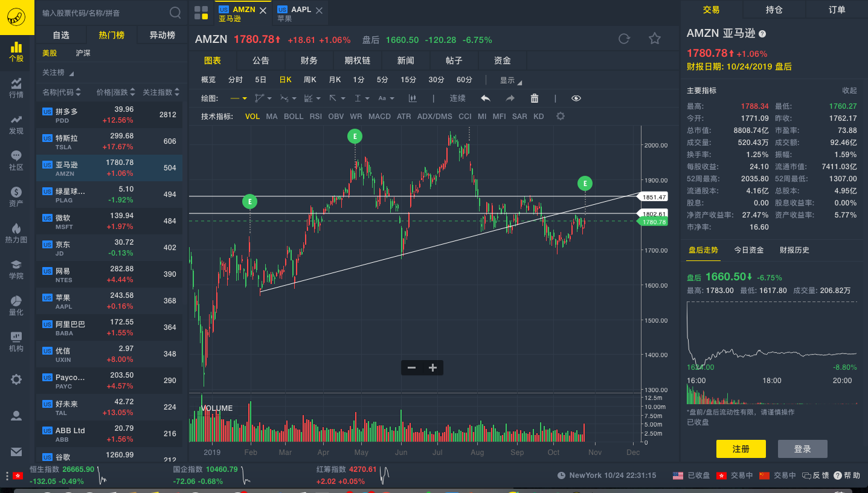Select the candlestick chart-type icon
The image size is (868, 493).
tap(413, 98)
